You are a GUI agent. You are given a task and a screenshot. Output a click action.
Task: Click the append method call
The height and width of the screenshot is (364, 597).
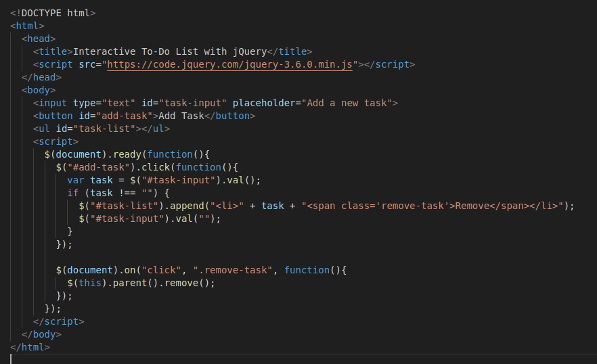tap(187, 206)
